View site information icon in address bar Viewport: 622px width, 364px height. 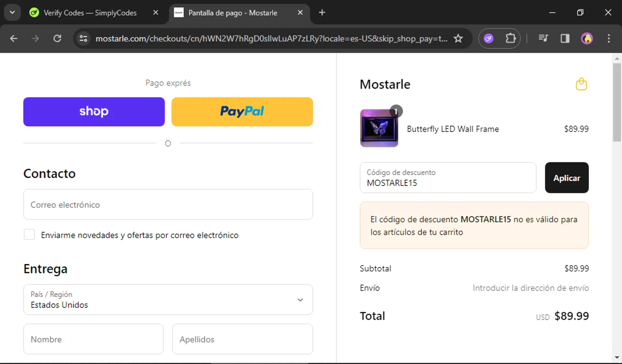[83, 39]
